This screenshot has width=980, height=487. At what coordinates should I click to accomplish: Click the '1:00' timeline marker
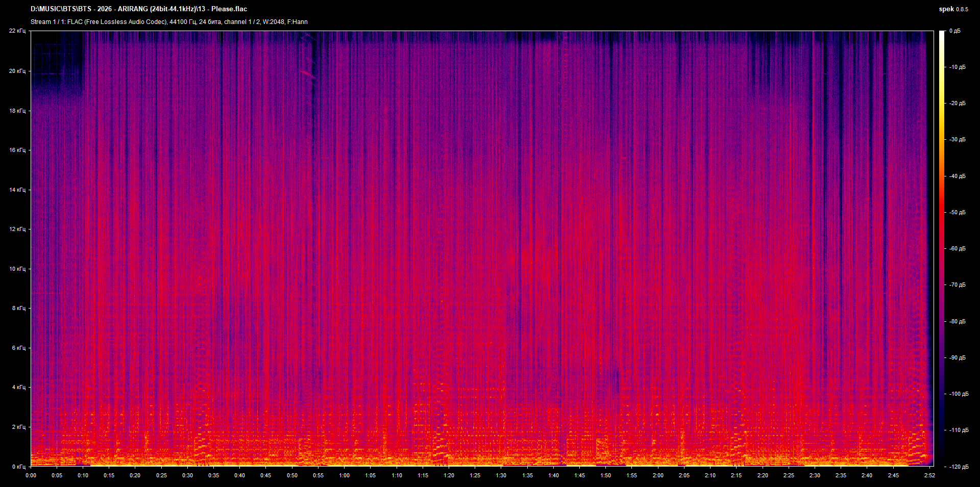click(x=345, y=475)
